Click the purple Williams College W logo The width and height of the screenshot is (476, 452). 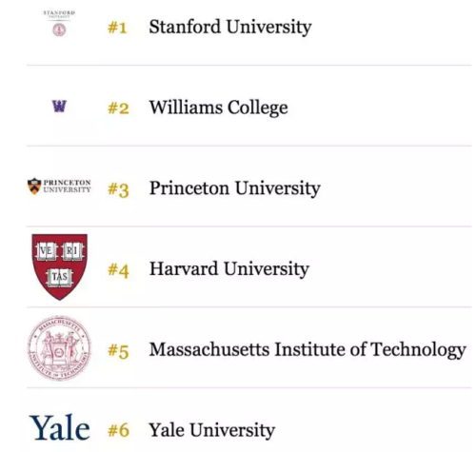tap(59, 107)
